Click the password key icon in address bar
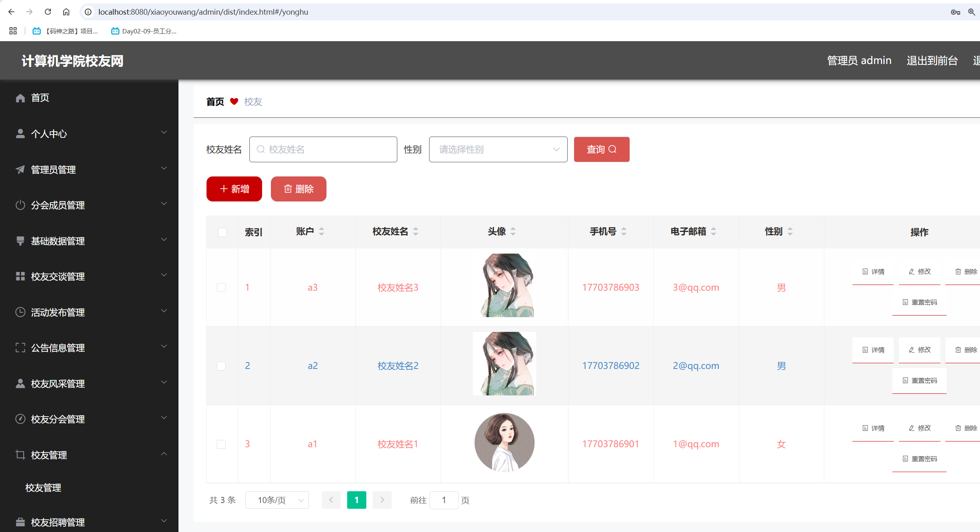Screen dimensions: 980x532 pyautogui.click(x=955, y=12)
